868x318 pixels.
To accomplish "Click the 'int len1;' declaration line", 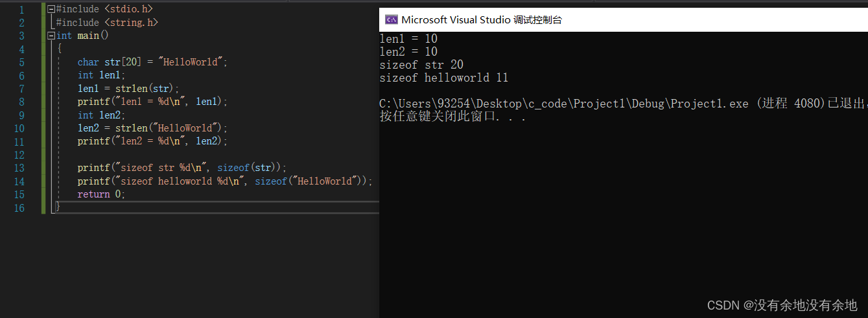I will point(101,76).
